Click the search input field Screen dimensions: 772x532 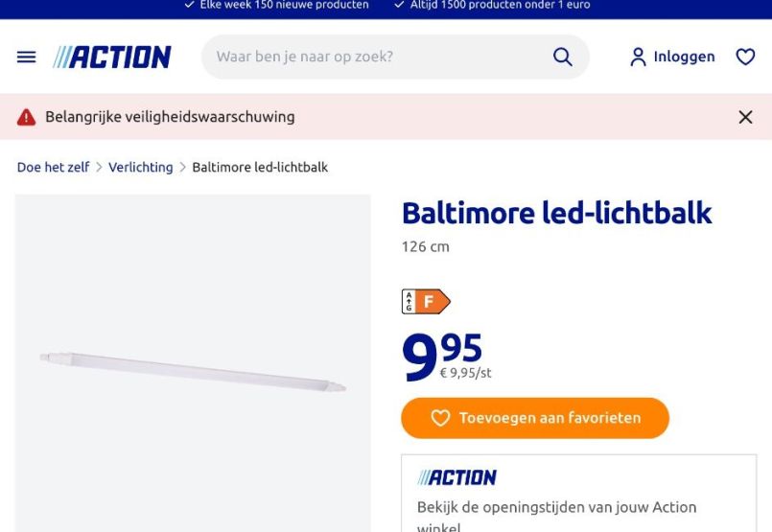pyautogui.click(x=374, y=58)
